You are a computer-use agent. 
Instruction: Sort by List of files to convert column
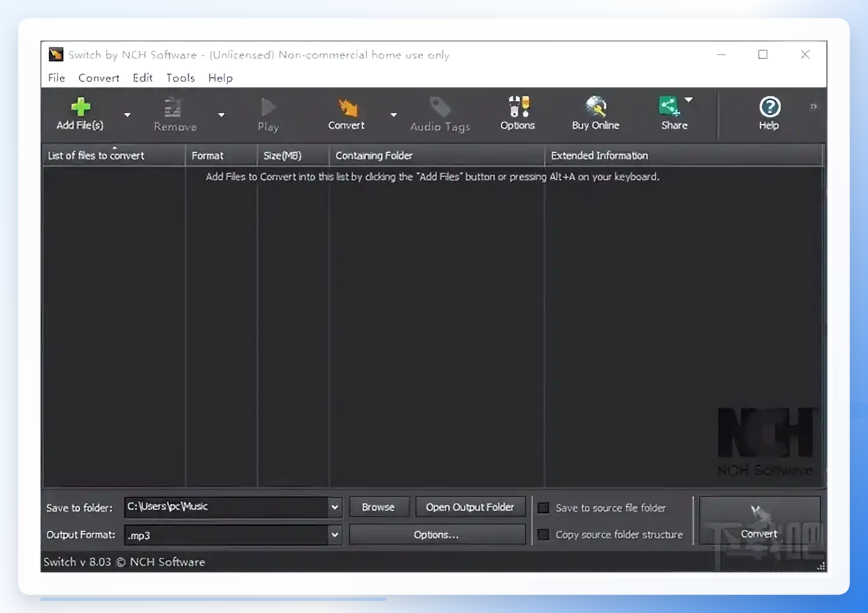point(114,155)
